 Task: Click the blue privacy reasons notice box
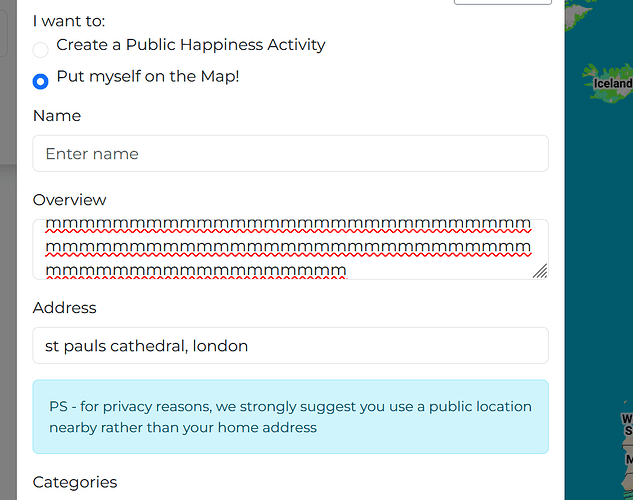tap(290, 416)
